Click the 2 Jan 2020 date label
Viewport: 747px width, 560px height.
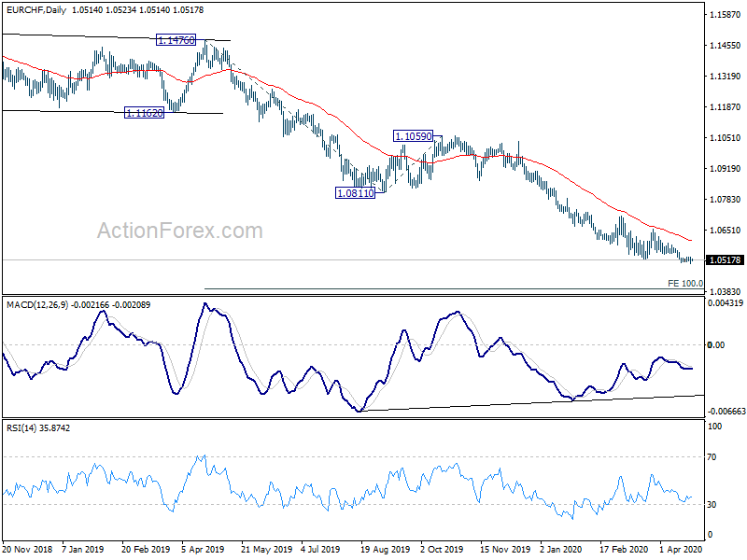pos(560,549)
